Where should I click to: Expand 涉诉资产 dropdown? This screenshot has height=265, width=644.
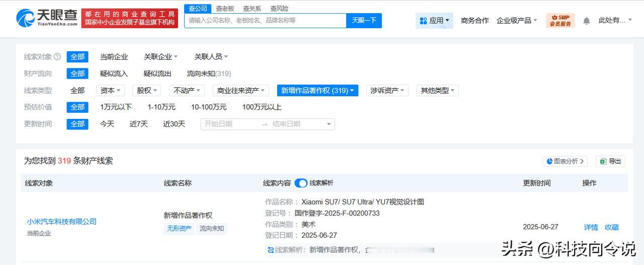click(387, 91)
